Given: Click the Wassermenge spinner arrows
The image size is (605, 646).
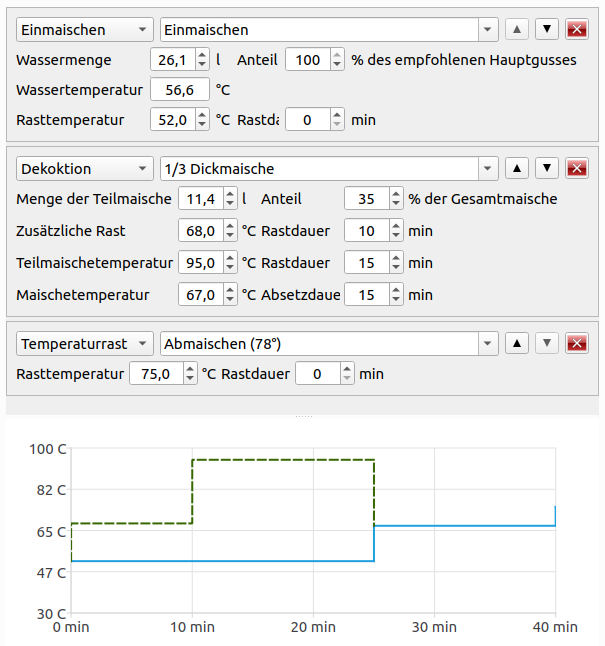Looking at the screenshot, I should [201, 60].
